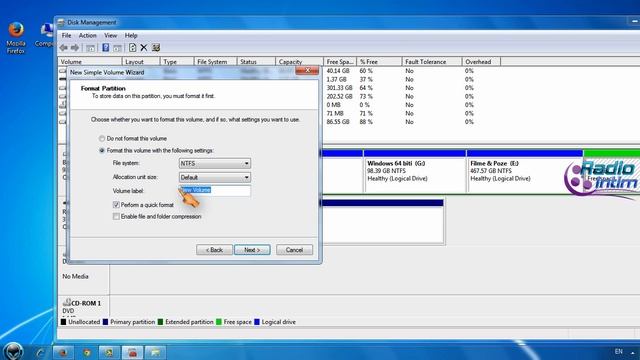Open the folder icon on the taskbar
This screenshot has width=640, height=360.
tap(156, 352)
